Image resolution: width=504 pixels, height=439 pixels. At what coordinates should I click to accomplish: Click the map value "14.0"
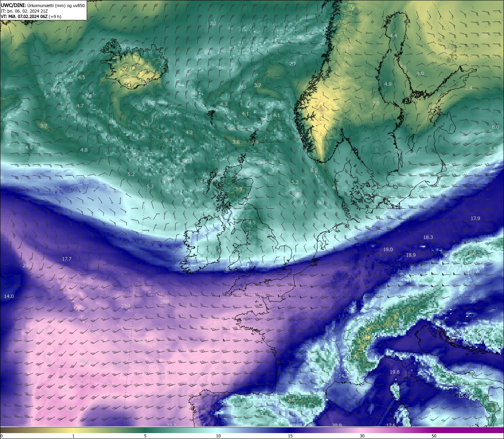[x=9, y=296]
